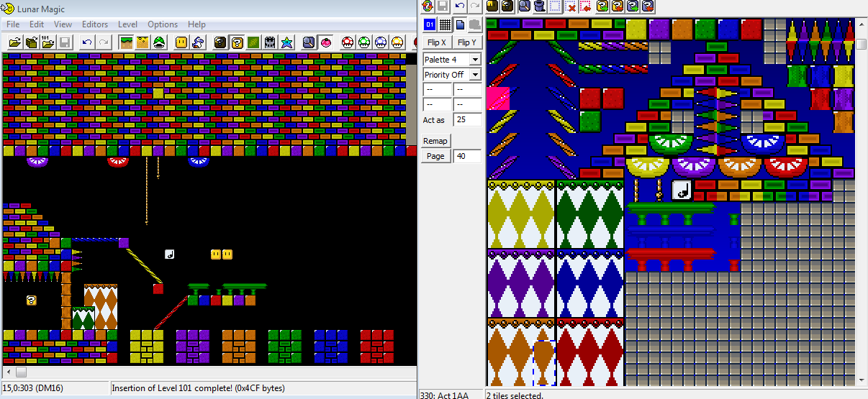Click level editor horizontal scrollbar thumb
Screen dimensions: 868x399
tap(21, 372)
